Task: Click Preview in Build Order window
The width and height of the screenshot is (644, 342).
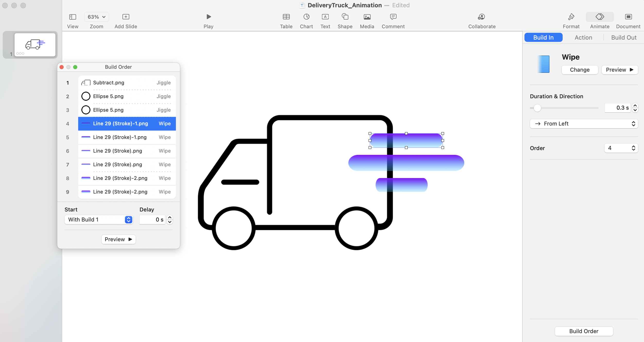Action: point(118,239)
